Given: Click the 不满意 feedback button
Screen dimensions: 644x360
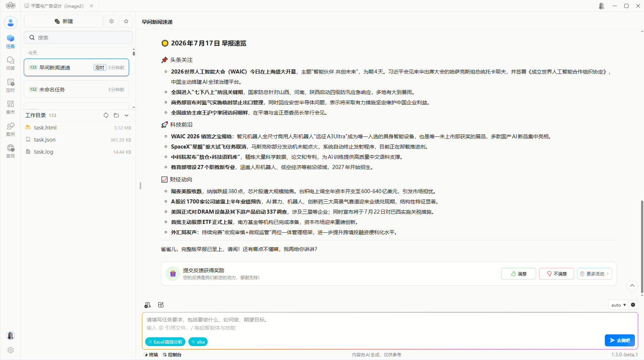Looking at the screenshot, I should click(557, 274).
